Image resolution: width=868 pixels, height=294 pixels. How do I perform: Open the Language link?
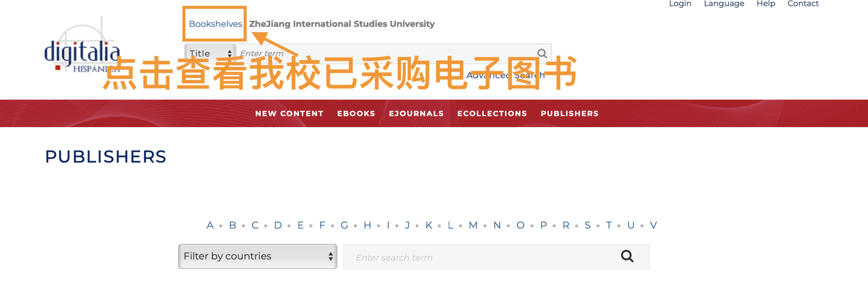[724, 4]
